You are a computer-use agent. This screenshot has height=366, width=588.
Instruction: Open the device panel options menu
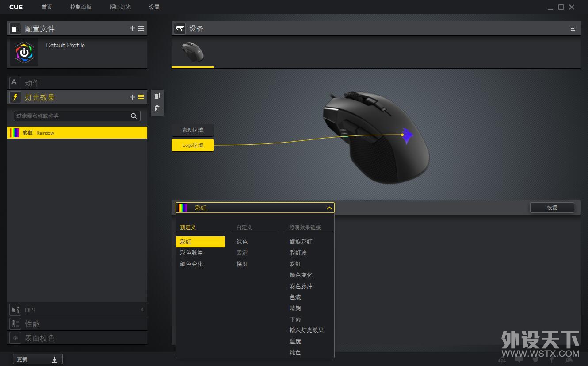point(573,28)
